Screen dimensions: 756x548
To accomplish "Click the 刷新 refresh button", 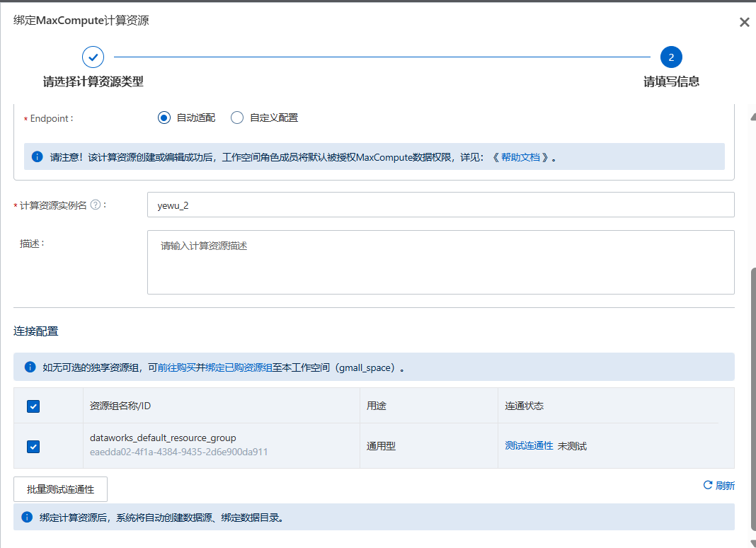I will tap(719, 485).
